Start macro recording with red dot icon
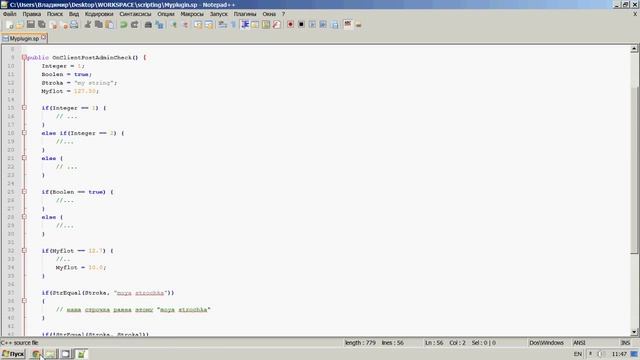Viewport: 640px width, 360px height. pos(290,24)
